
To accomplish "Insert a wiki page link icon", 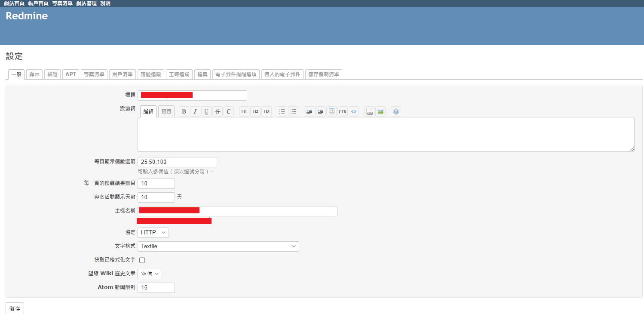I will (369, 111).
